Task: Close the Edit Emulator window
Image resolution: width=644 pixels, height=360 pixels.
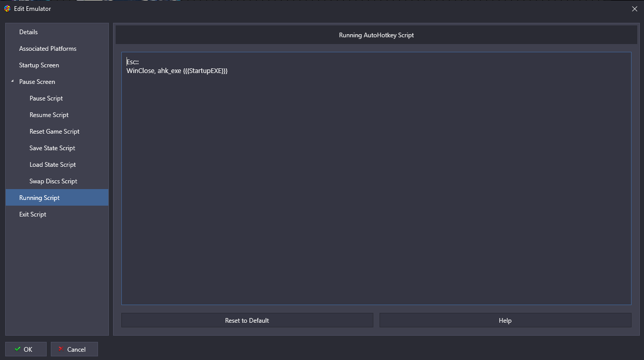Action: [634, 9]
